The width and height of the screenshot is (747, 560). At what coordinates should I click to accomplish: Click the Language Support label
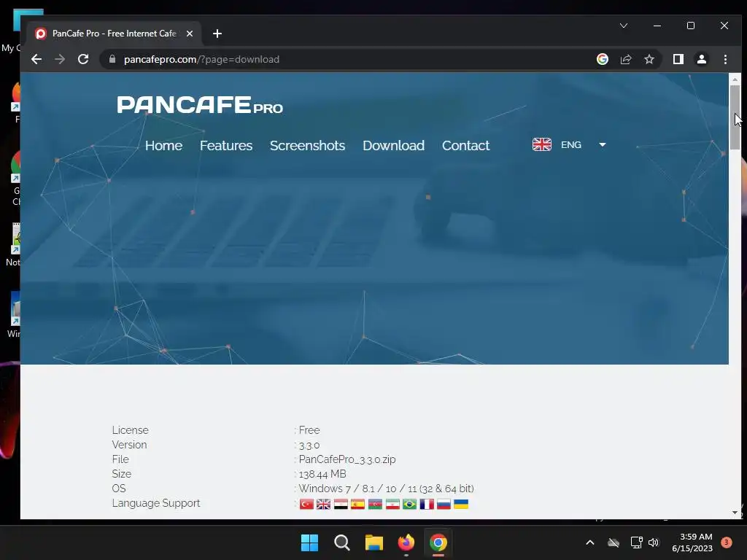coord(156,503)
